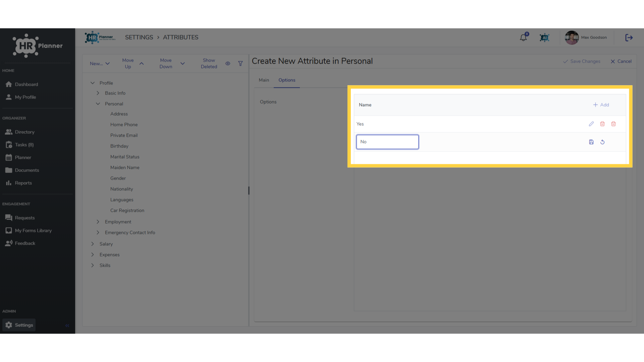
Task: Go to My Profile in sidebar
Action: coord(21,97)
